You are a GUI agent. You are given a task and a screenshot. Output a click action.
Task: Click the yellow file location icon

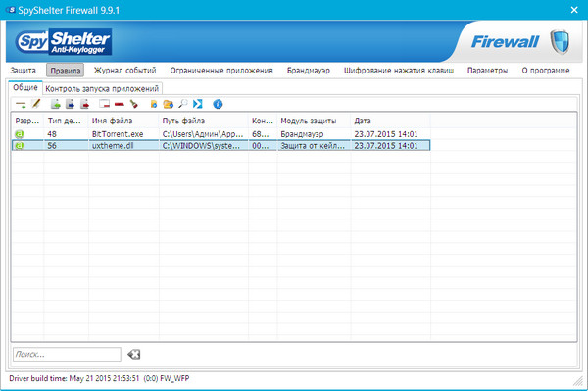(x=154, y=104)
